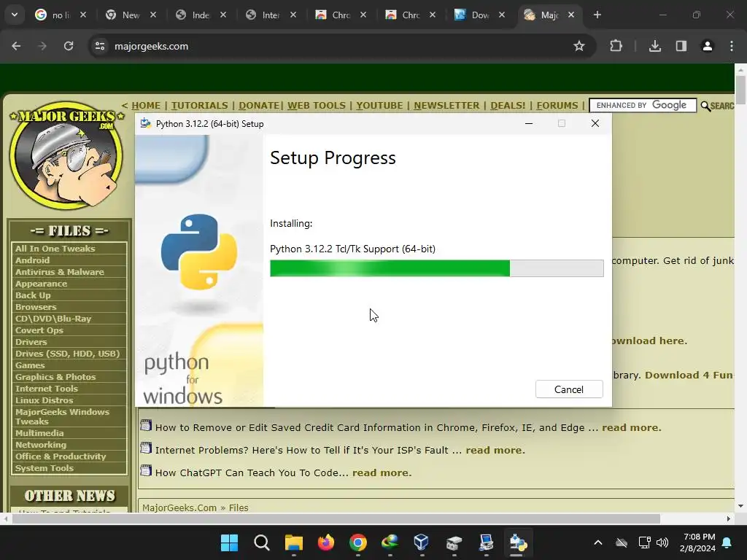
Task: Read more about removing saved credit cards
Action: [x=631, y=427]
